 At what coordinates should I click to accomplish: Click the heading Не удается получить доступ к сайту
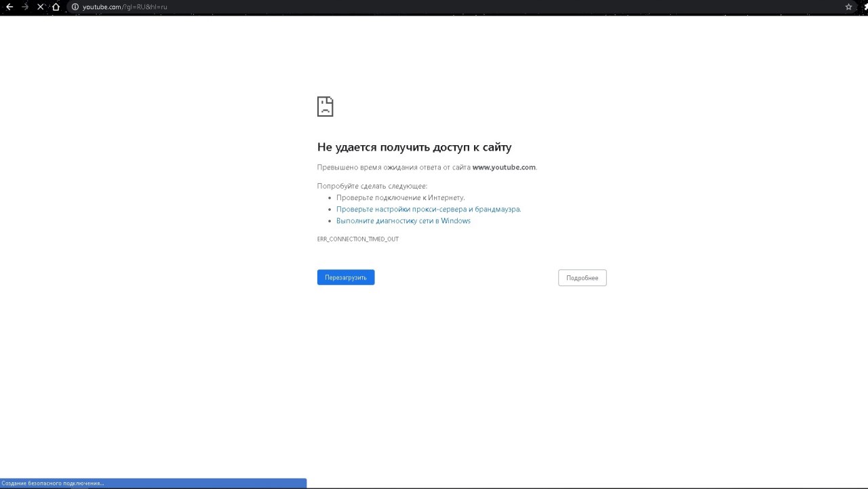point(414,147)
